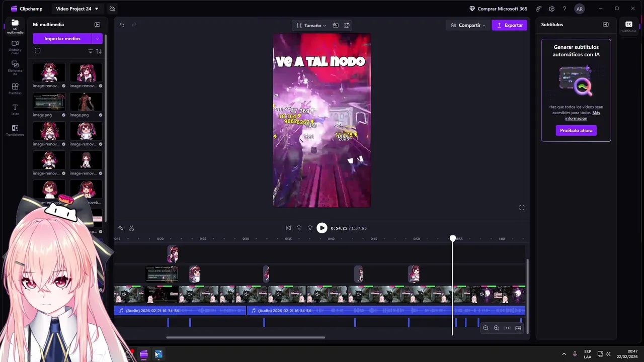Show hidden system tray icons
Screen dimensions: 644x362
563,354
